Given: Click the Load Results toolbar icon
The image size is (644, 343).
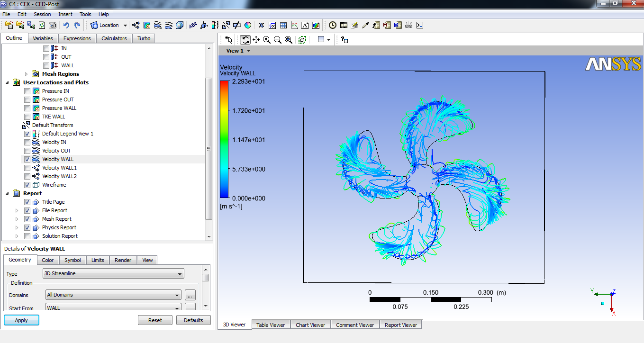Looking at the screenshot, I should tap(9, 25).
